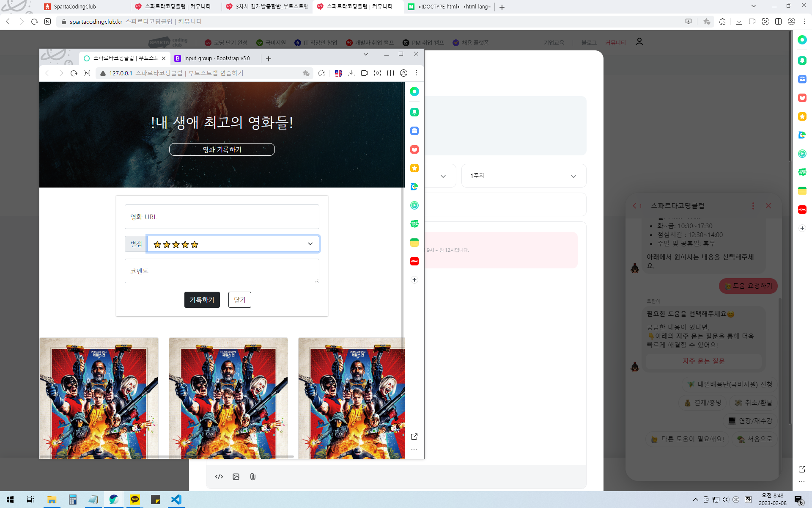Screen dimensions: 812x508
Task: Click the yellow star icon in the front window sidebar
Action: click(414, 168)
